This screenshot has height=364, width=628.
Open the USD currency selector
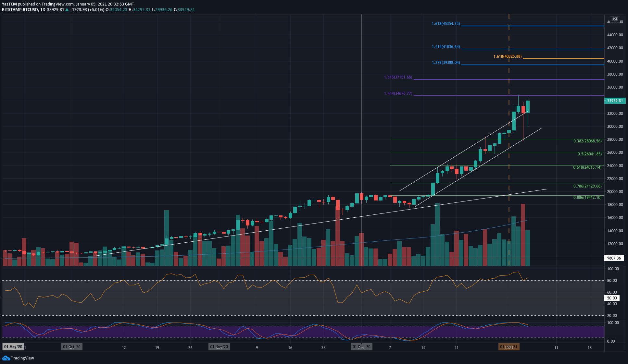click(x=615, y=19)
